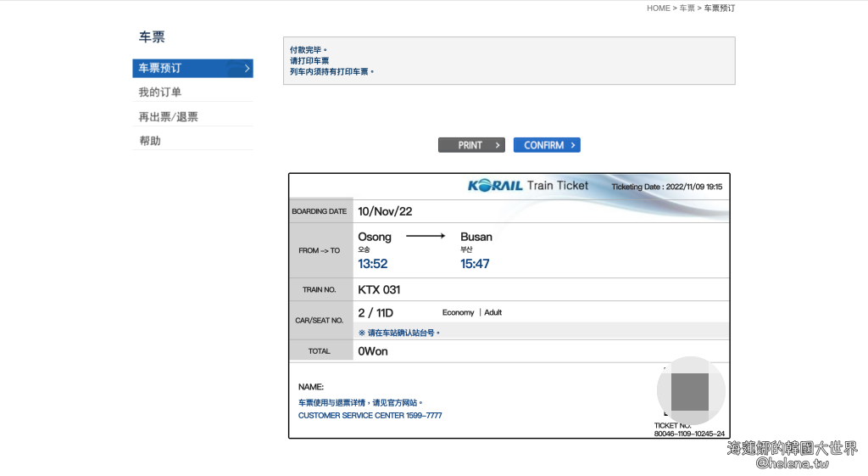Screen dimensions: 868x476
Task: Select 再出票/退票 from the sidebar menu
Action: (169, 117)
